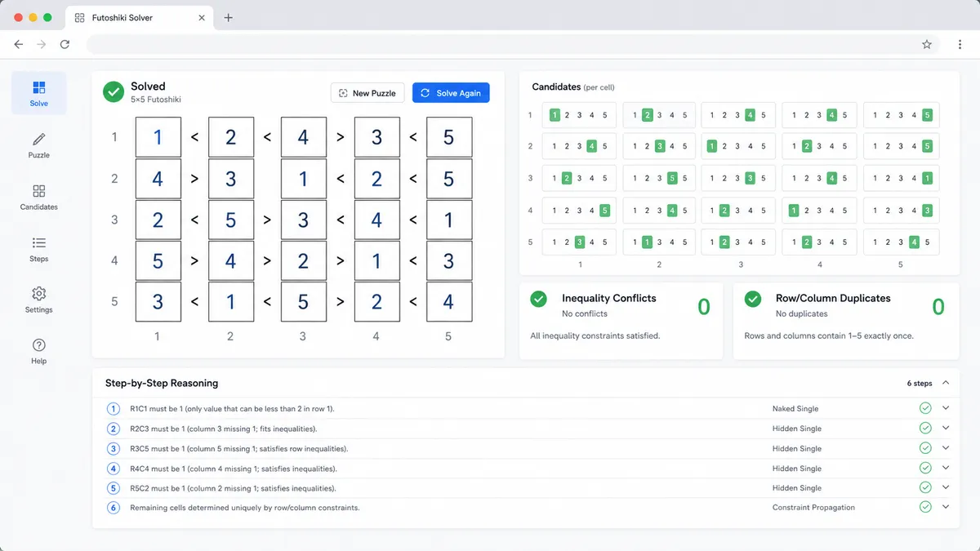Select grid cell row 4 column 4
Image resolution: width=980 pixels, height=551 pixels.
376,261
